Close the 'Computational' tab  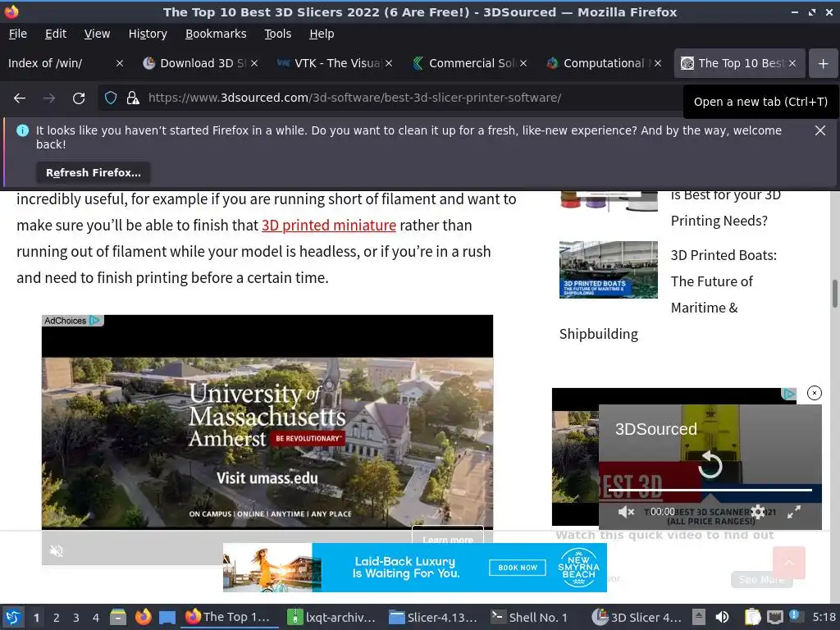coord(658,63)
